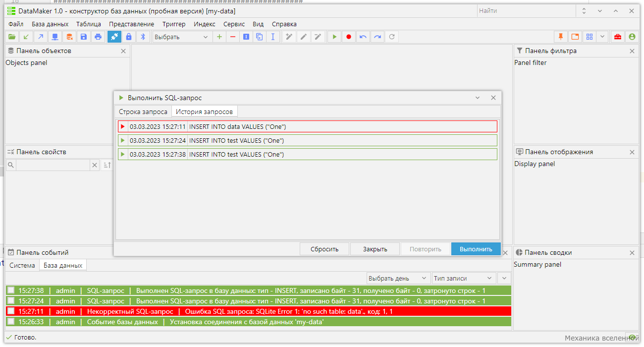The width and height of the screenshot is (644, 347).
Task: Click the red toolbox icon
Action: click(617, 37)
